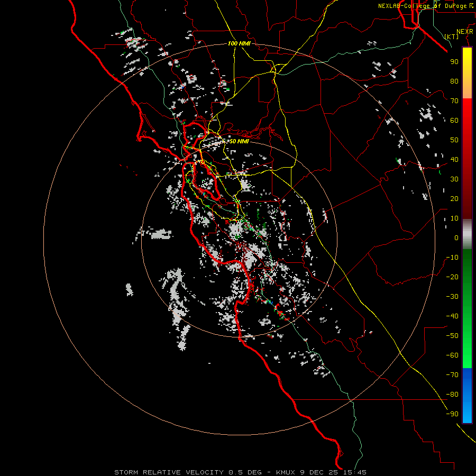Click the blue segment of the color bar
Image resolution: width=476 pixels, height=476 pixels.
point(467,396)
